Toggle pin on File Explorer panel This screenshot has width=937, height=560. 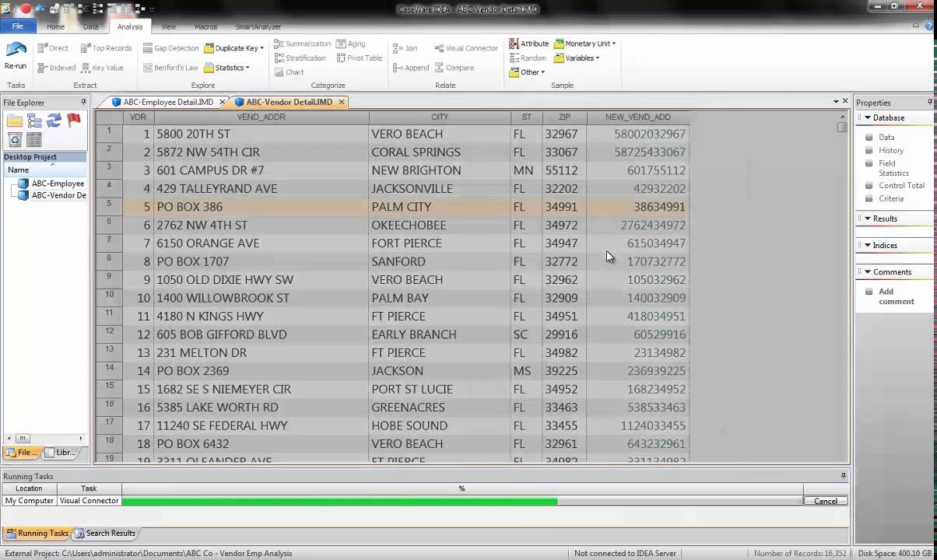[x=83, y=102]
